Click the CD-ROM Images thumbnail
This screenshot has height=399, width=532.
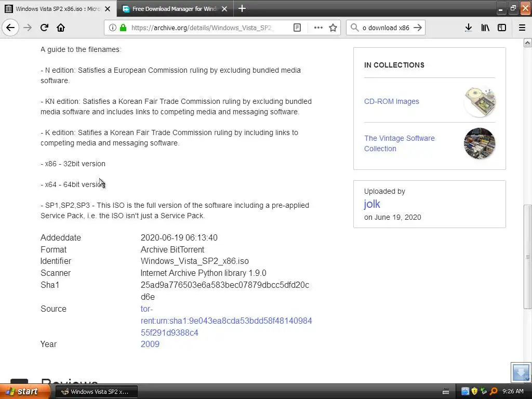[x=480, y=101]
